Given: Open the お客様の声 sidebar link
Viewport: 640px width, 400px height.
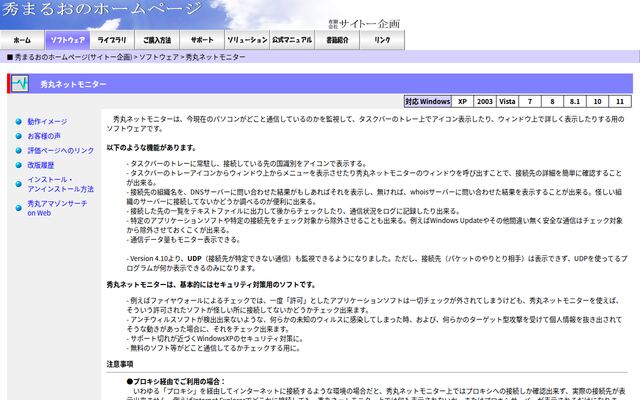Looking at the screenshot, I should (x=44, y=136).
